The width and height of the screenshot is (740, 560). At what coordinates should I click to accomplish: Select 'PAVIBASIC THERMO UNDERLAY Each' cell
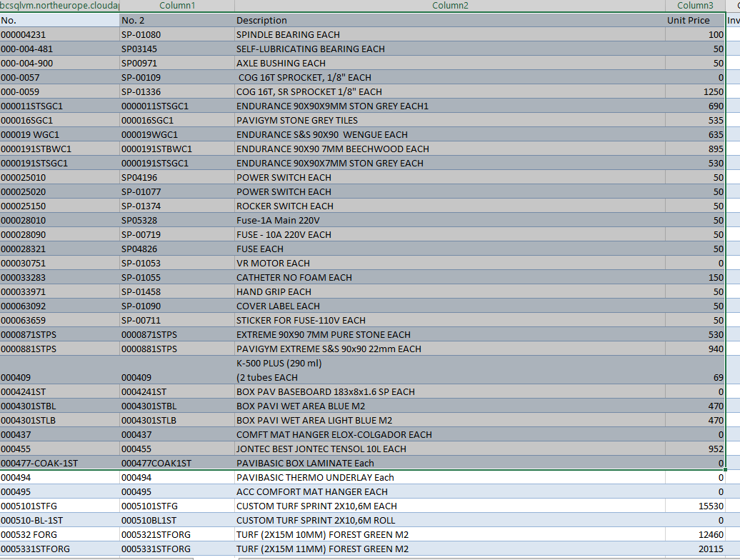click(450, 477)
